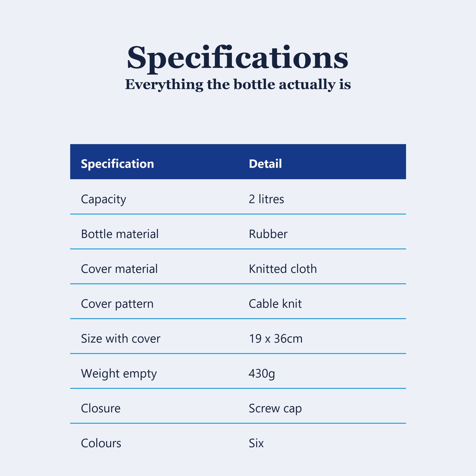Select the Bottle material label
The width and height of the screenshot is (476, 476).
[120, 234]
